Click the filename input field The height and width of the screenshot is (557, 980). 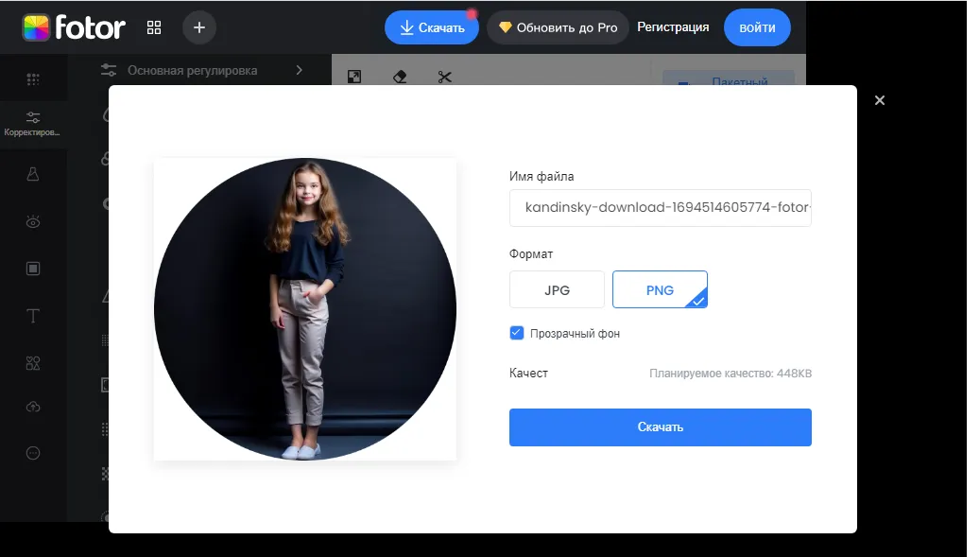[x=660, y=207]
